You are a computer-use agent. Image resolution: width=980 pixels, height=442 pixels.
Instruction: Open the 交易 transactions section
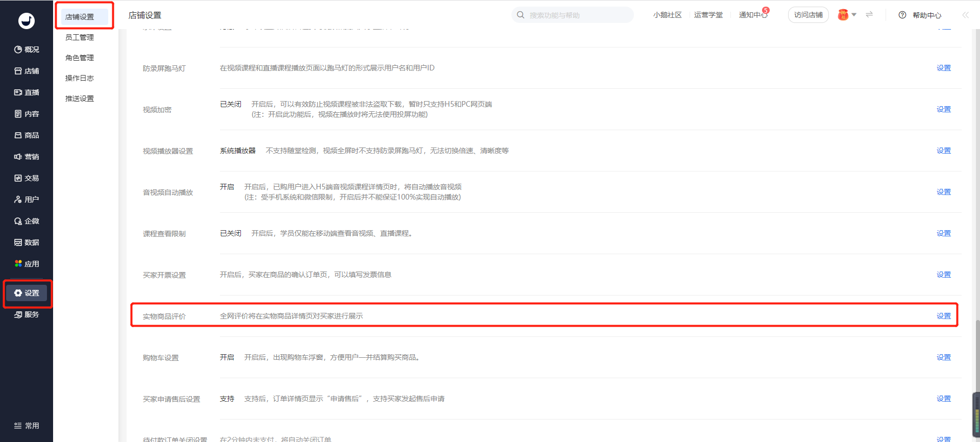click(27, 178)
